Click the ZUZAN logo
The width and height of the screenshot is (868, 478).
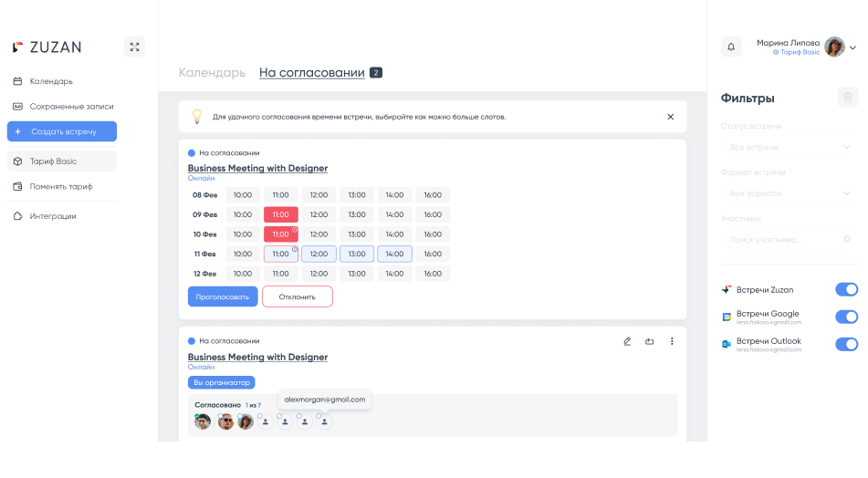pos(47,47)
